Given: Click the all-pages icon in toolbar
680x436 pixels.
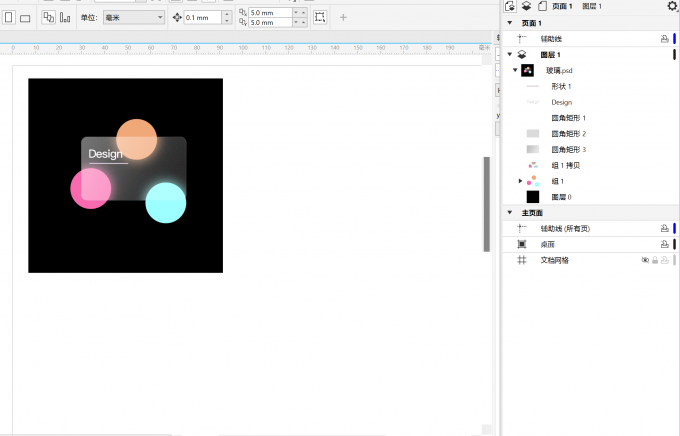Looking at the screenshot, I should coord(48,18).
